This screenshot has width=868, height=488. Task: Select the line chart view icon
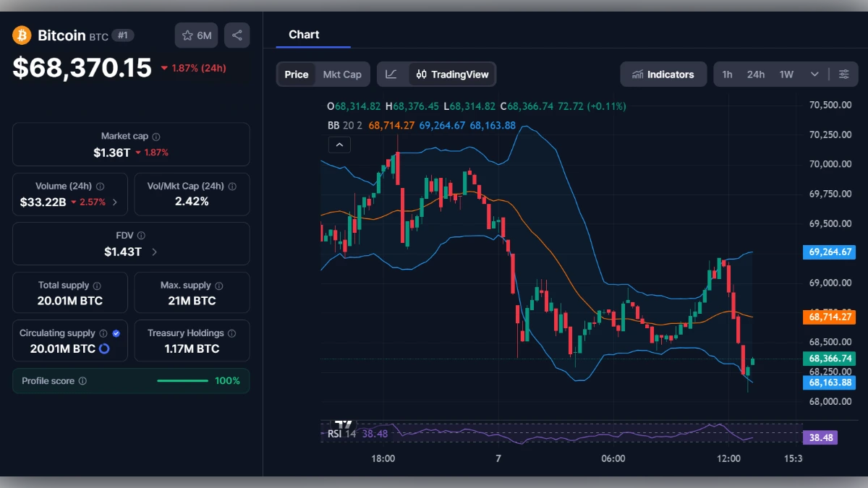(x=391, y=74)
